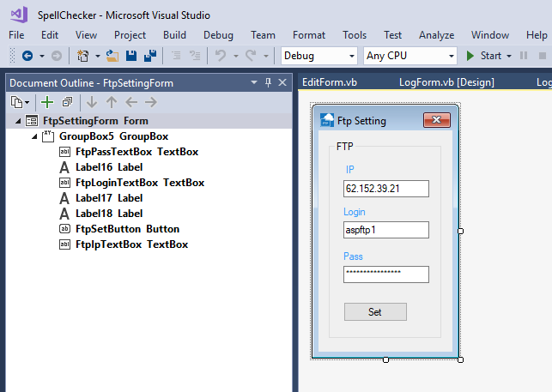The width and height of the screenshot is (552, 392).
Task: Click the Login text field
Action: pos(385,230)
